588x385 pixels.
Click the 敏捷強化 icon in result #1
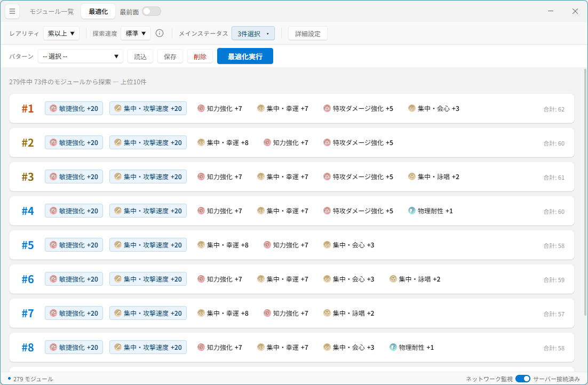pos(53,109)
